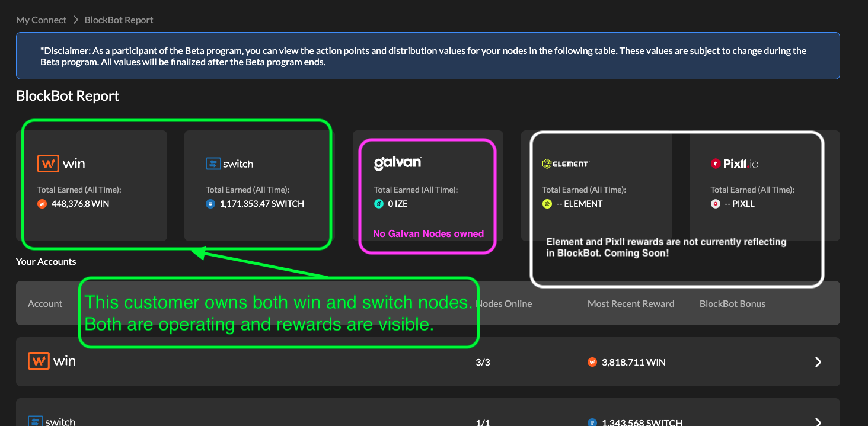Click the Most Recent Reward column header
This screenshot has height=426, width=868.
(631, 303)
